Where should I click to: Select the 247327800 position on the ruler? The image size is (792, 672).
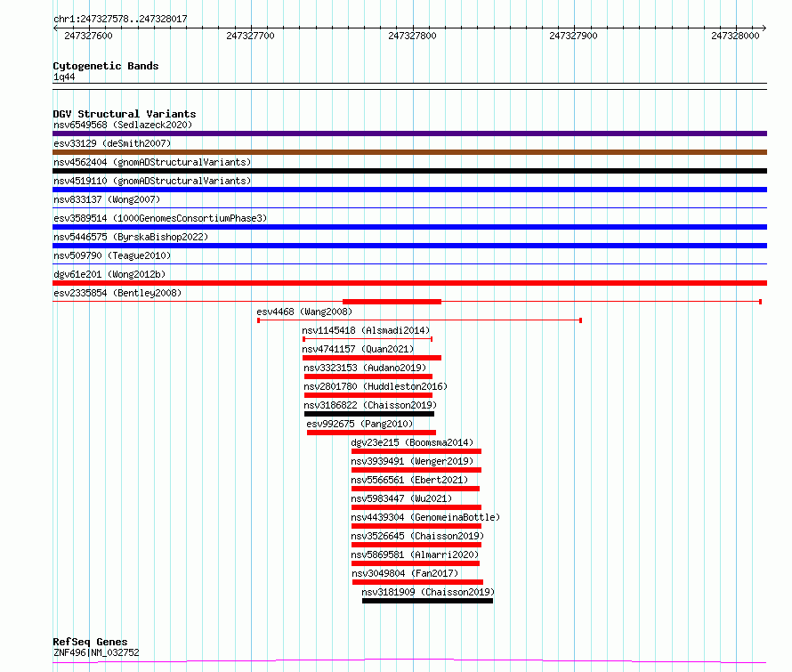(x=412, y=36)
